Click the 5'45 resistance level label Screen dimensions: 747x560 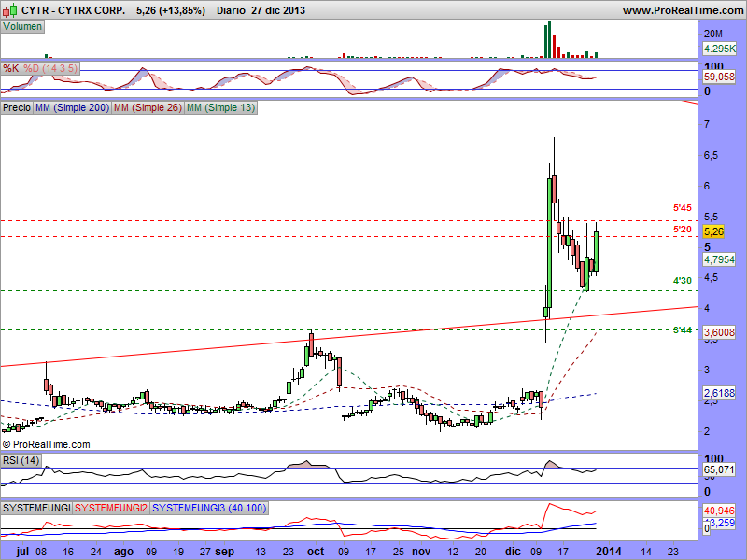point(683,207)
